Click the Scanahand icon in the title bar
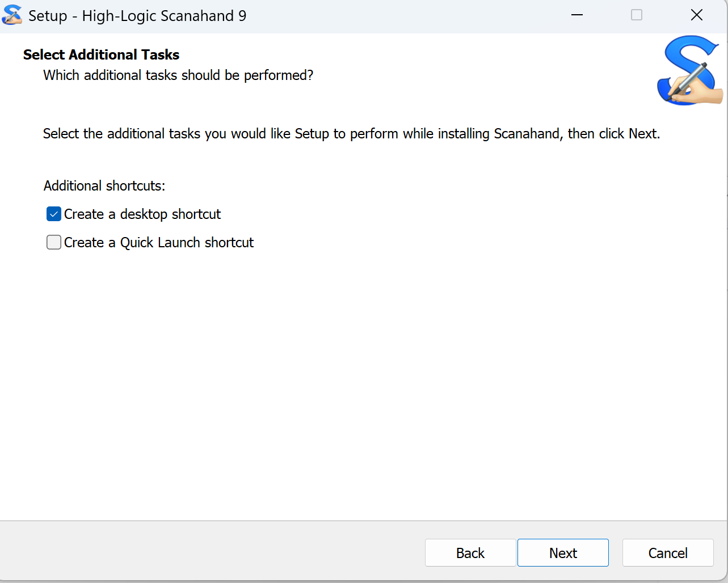Image resolution: width=728 pixels, height=583 pixels. tap(12, 15)
